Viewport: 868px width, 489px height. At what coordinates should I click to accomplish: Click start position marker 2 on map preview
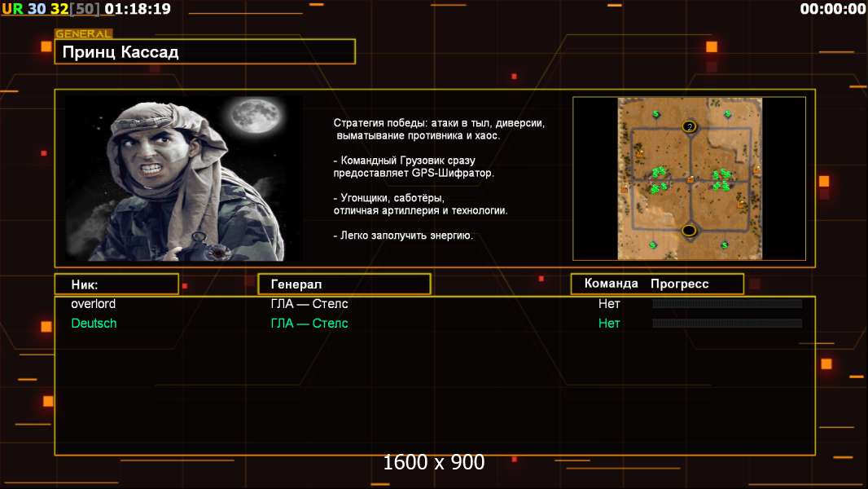[689, 127]
